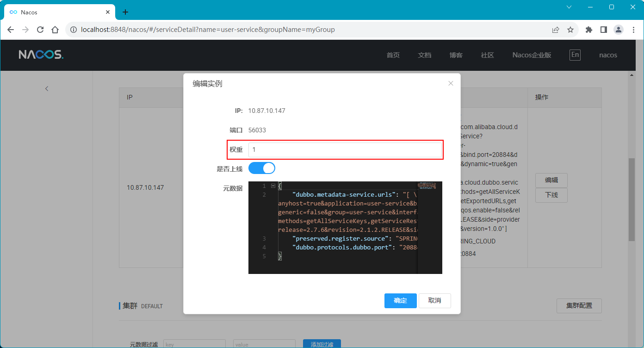
Task: Cancel the dialog with 取消 button
Action: coord(435,301)
